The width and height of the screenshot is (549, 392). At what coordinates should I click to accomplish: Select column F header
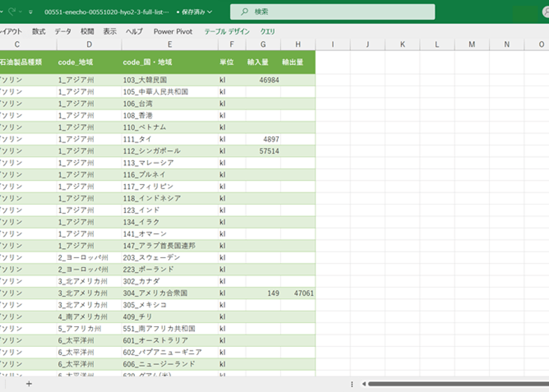coord(232,45)
